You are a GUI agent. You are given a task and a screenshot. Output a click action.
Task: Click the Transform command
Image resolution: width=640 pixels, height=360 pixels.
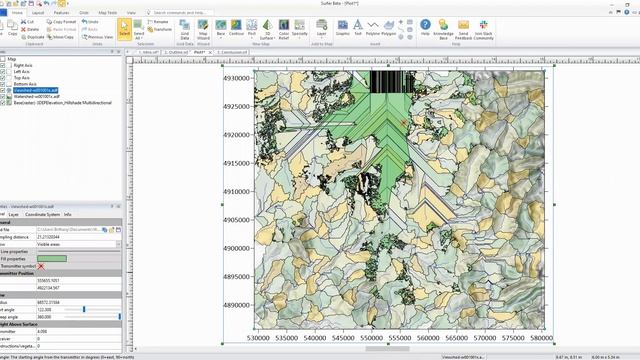160,29
